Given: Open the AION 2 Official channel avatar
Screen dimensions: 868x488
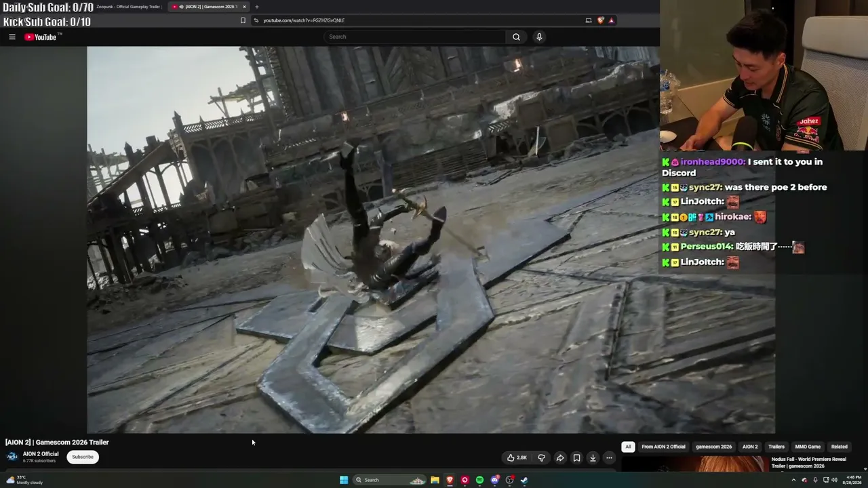Looking at the screenshot, I should 12,457.
